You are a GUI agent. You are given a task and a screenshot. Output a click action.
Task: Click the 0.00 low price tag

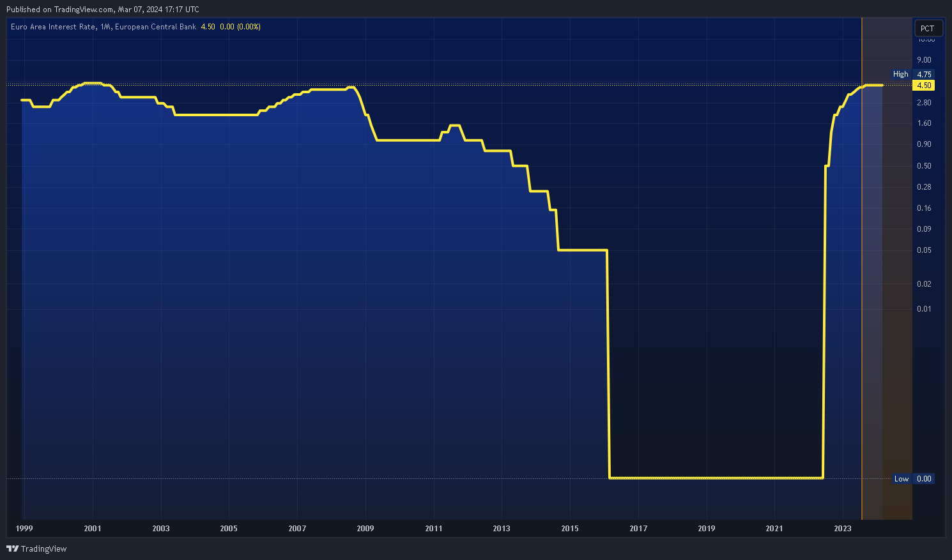pyautogui.click(x=924, y=478)
